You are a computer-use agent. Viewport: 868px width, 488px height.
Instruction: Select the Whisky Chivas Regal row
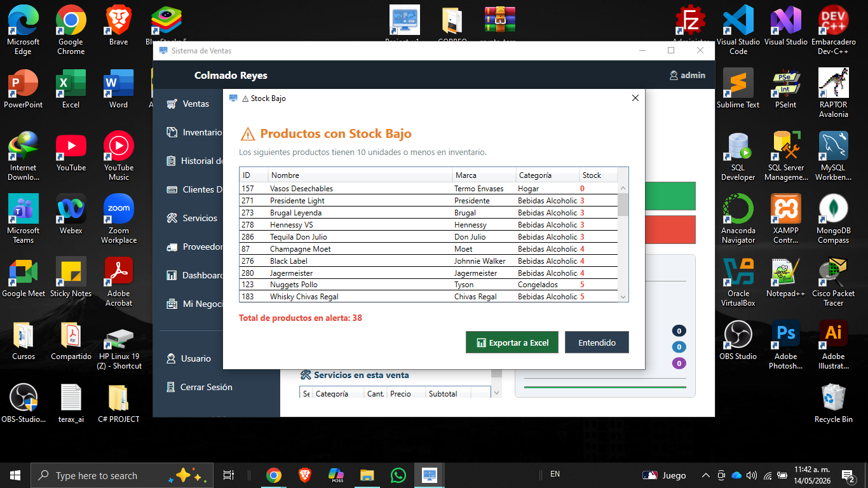[428, 297]
